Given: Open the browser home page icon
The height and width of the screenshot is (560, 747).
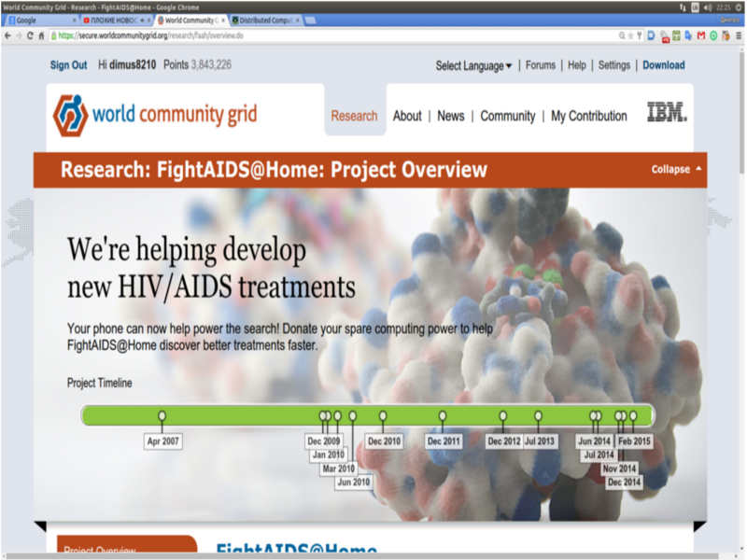Looking at the screenshot, I should click(x=41, y=35).
